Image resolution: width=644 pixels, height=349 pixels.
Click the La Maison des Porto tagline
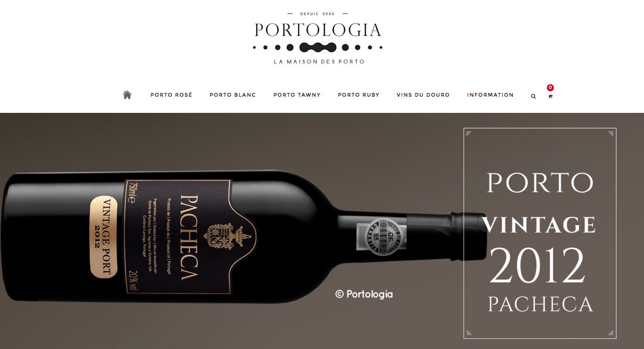(319, 61)
